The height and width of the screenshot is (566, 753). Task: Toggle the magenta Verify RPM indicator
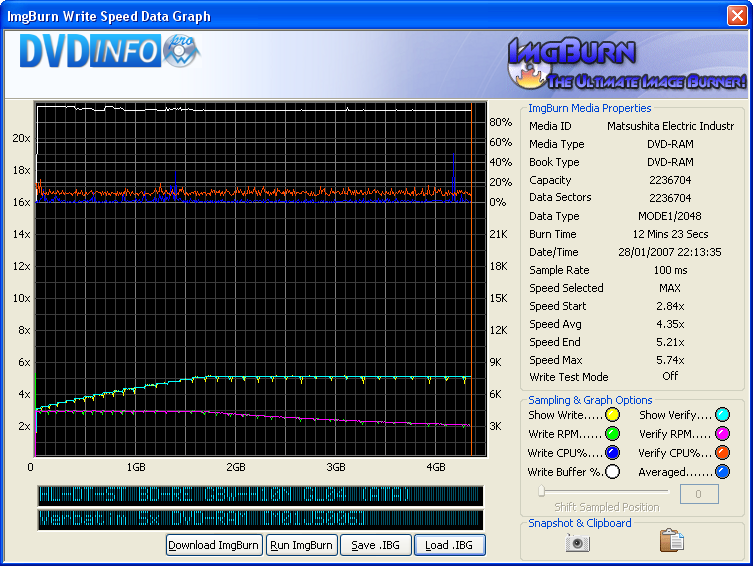click(722, 434)
